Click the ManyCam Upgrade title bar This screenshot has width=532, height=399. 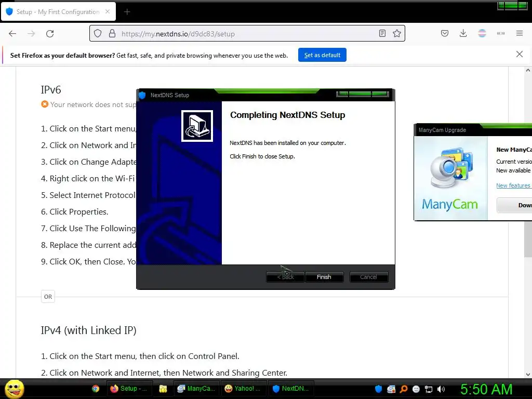(473, 130)
